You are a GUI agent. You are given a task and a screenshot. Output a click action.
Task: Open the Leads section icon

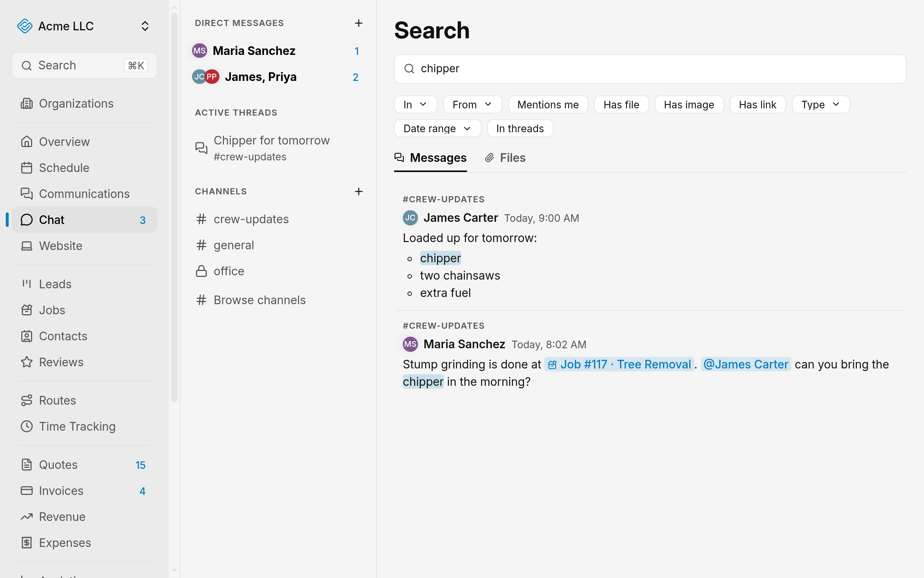tap(27, 284)
